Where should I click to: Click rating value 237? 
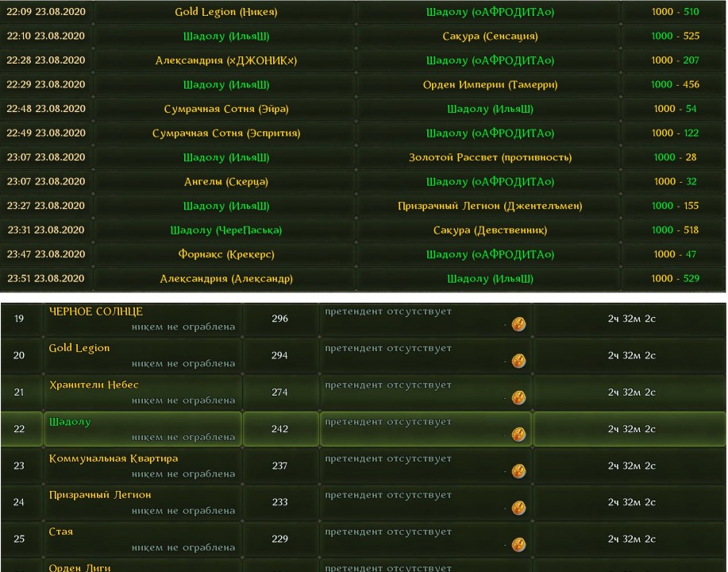point(279,466)
